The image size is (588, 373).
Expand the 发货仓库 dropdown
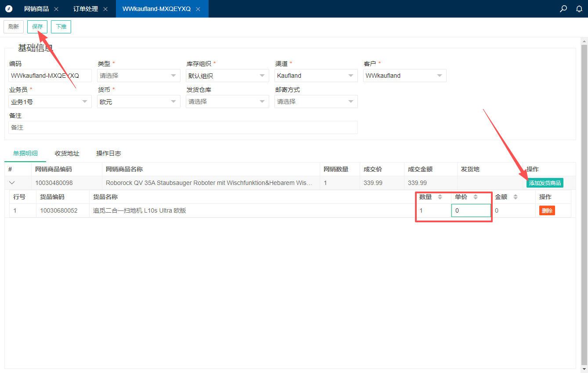pyautogui.click(x=227, y=101)
